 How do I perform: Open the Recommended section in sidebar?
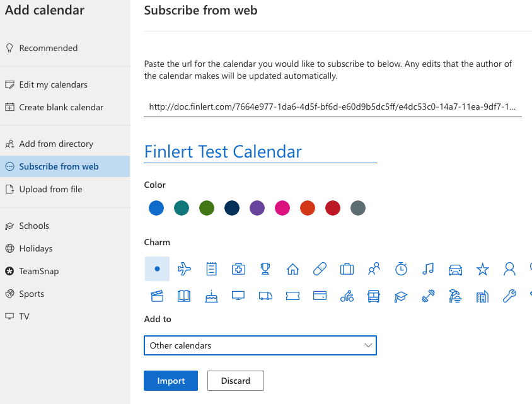click(x=49, y=48)
